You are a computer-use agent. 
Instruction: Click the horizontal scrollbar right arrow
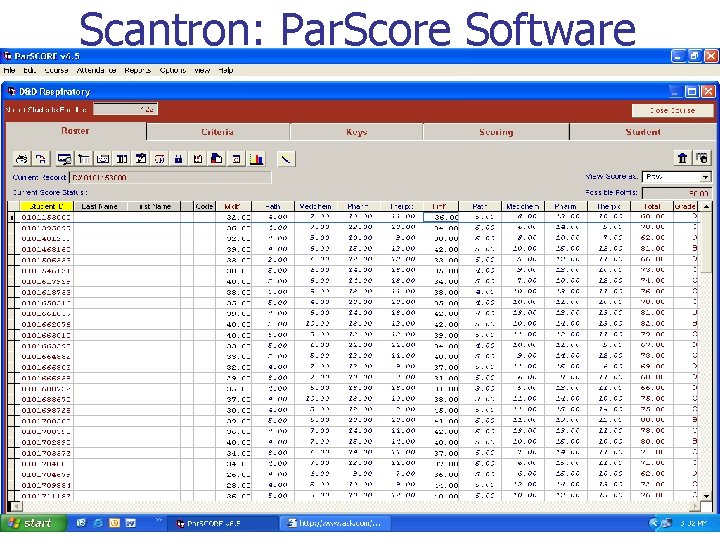click(x=696, y=506)
